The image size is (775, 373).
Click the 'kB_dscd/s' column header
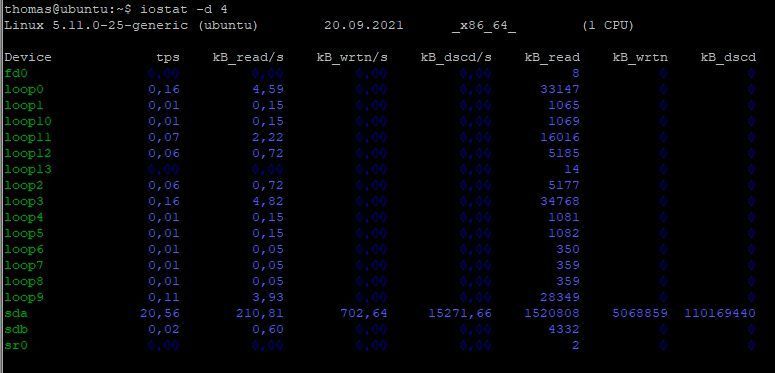pyautogui.click(x=456, y=58)
